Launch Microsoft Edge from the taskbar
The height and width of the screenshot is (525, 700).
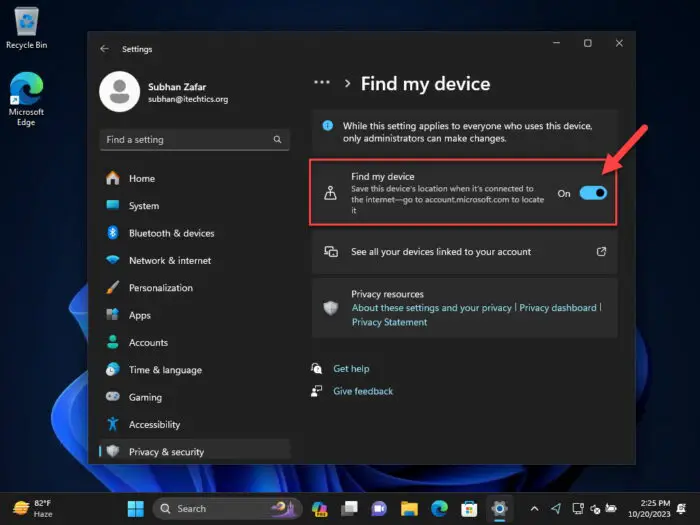(x=439, y=508)
